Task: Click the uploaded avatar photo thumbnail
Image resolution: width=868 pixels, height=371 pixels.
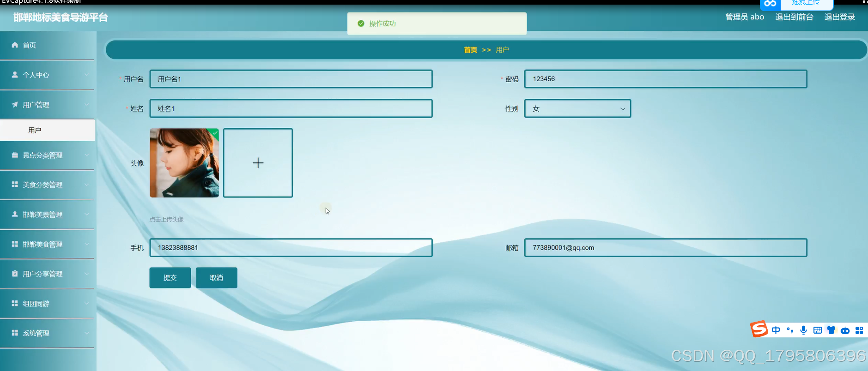Action: (184, 163)
